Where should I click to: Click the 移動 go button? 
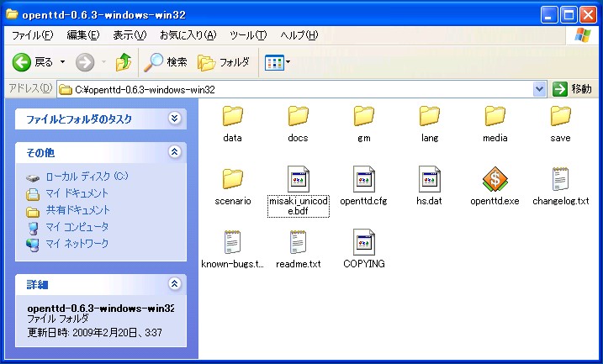tap(573, 89)
